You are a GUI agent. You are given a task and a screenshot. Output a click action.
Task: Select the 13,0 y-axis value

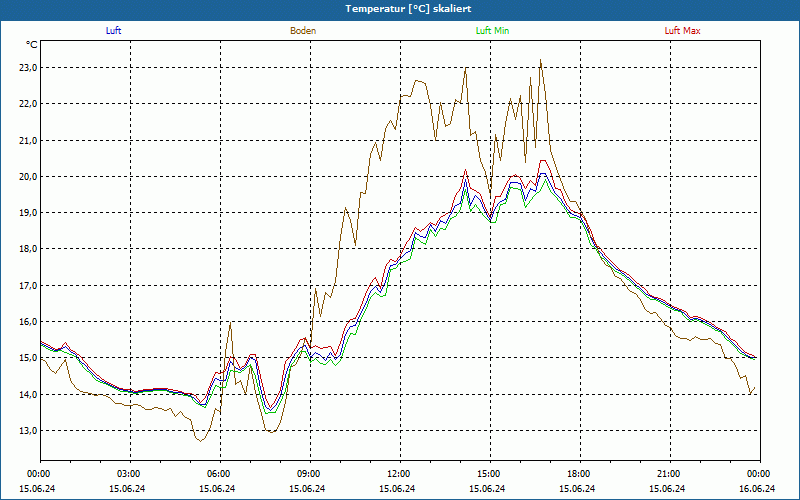pyautogui.click(x=27, y=431)
